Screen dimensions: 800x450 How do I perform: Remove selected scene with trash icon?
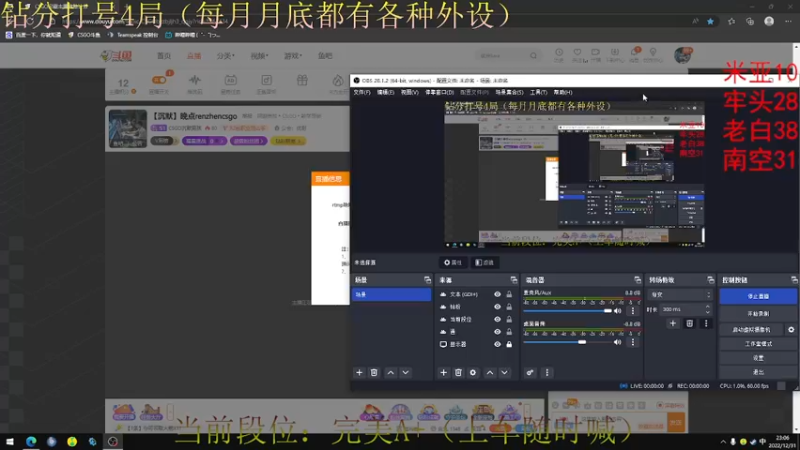(x=374, y=373)
